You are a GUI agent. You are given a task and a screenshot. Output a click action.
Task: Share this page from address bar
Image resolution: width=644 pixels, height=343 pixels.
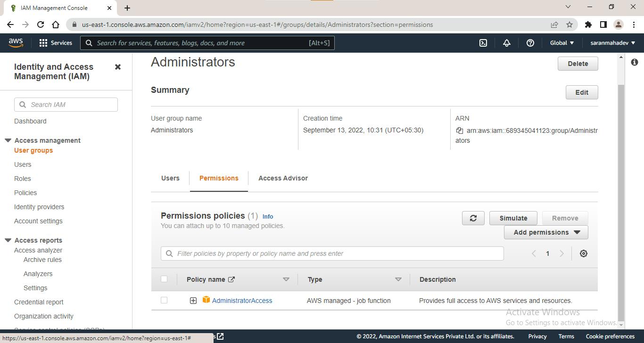pyautogui.click(x=554, y=24)
